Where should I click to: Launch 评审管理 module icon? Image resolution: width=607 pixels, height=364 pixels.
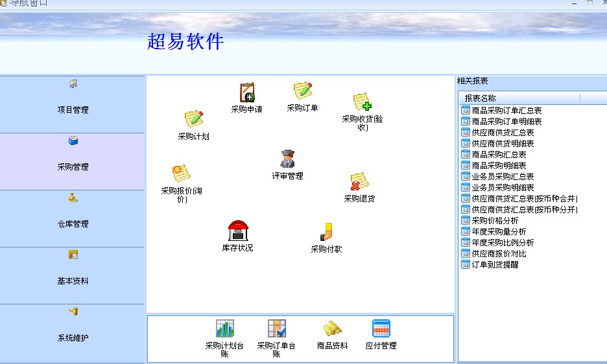point(287,159)
